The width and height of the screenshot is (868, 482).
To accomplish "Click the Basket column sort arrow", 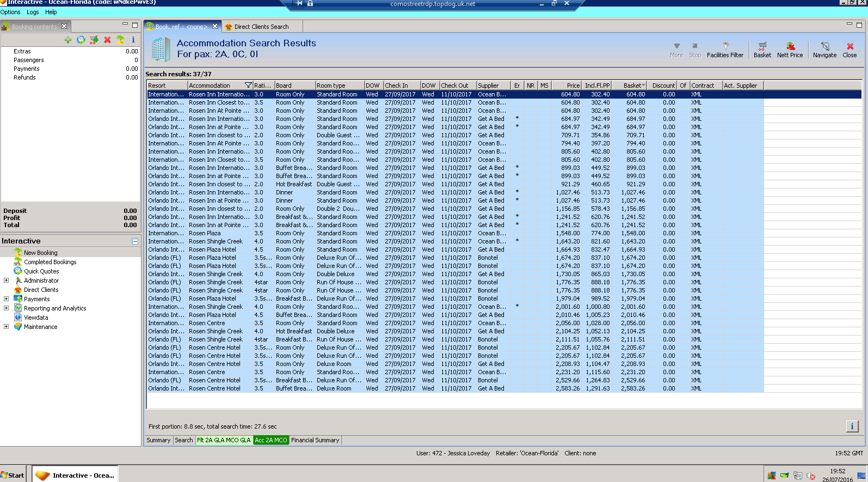I will point(644,86).
